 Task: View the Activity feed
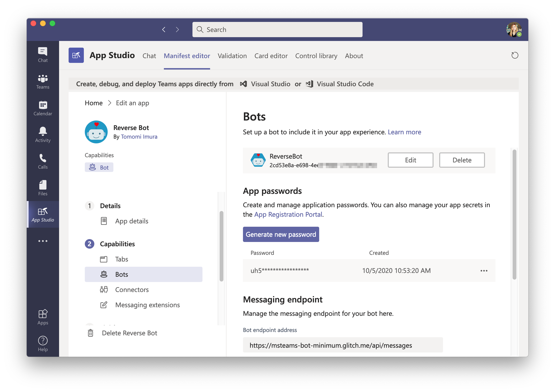pyautogui.click(x=43, y=135)
